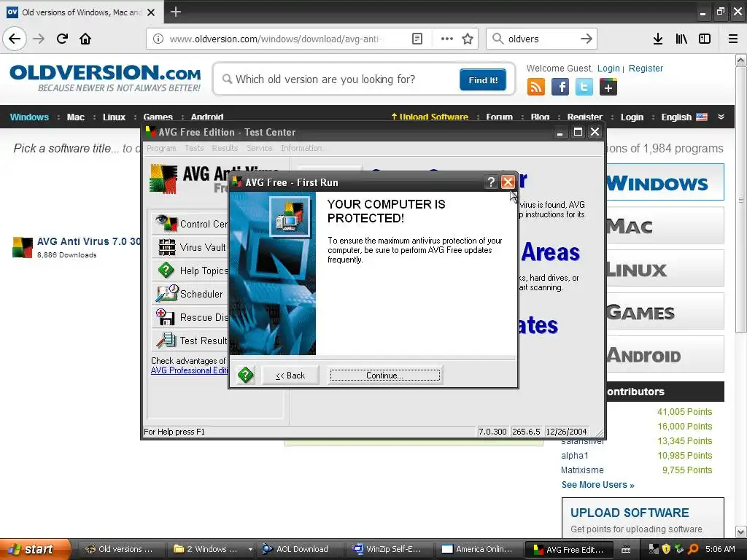Open page actions ellipsis menu
747x560 pixels.
(447, 39)
